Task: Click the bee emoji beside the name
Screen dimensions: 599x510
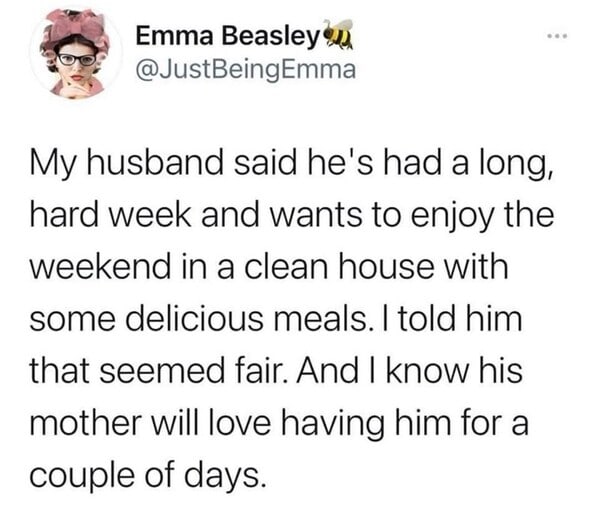Action: (x=338, y=34)
